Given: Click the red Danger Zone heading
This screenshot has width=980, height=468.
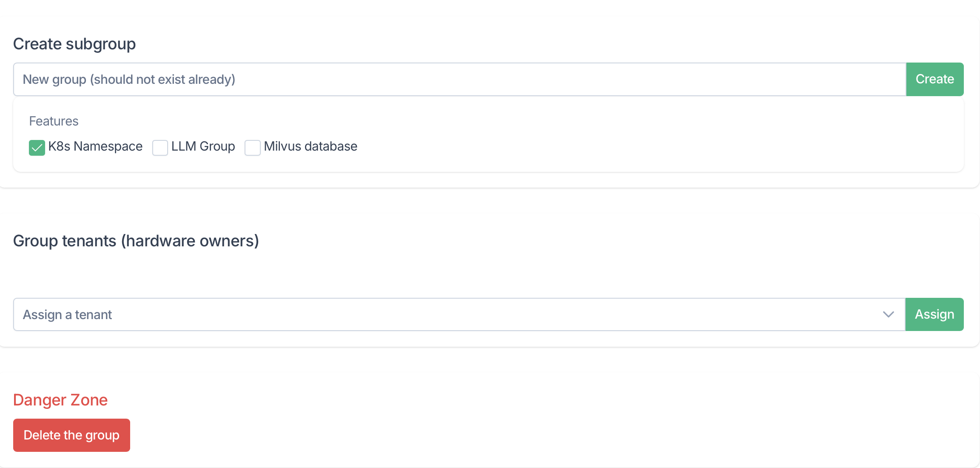Looking at the screenshot, I should [60, 400].
